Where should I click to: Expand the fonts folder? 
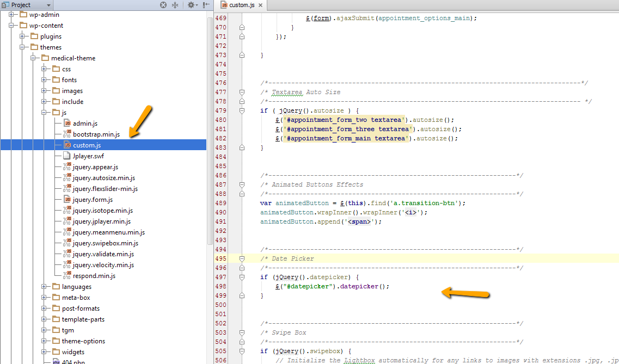(44, 79)
